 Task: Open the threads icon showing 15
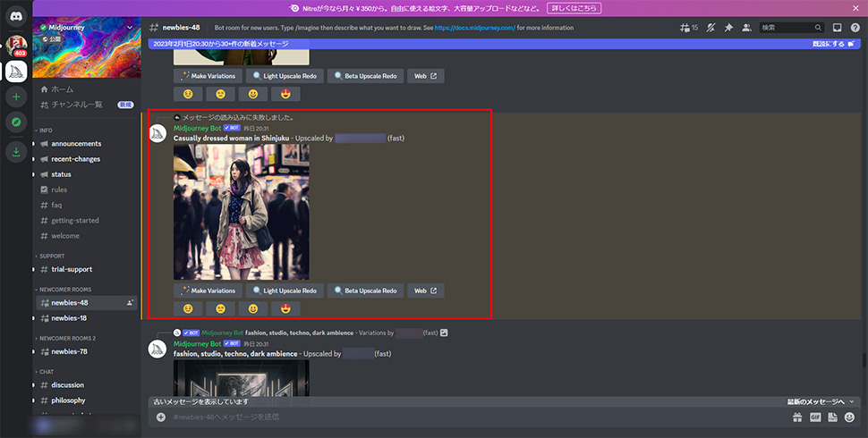tap(689, 28)
